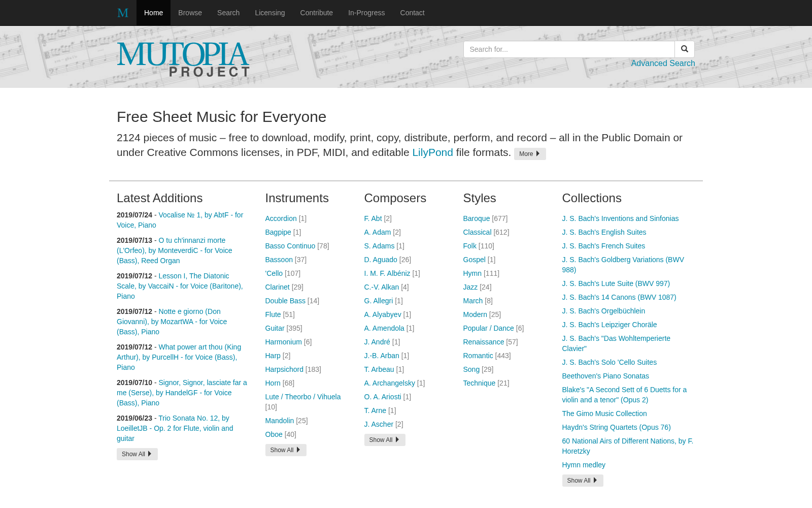Image resolution: width=812 pixels, height=508 pixels.
Task: Expand the More button after file formats
Action: click(530, 154)
